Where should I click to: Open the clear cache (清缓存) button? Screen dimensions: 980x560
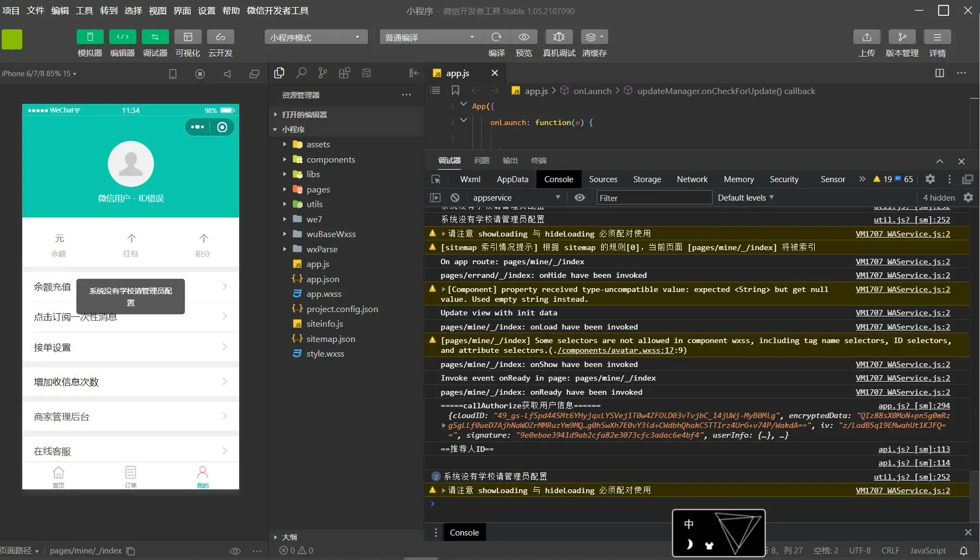(594, 37)
